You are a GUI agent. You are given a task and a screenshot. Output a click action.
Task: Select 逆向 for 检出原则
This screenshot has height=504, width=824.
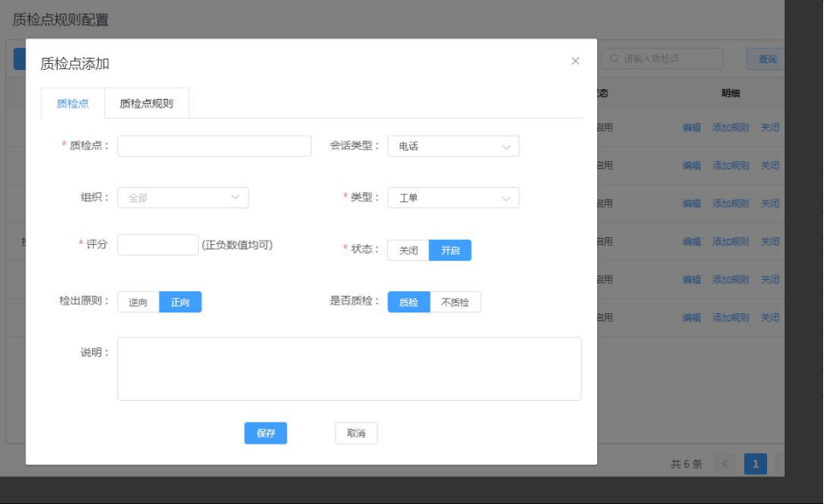138,302
